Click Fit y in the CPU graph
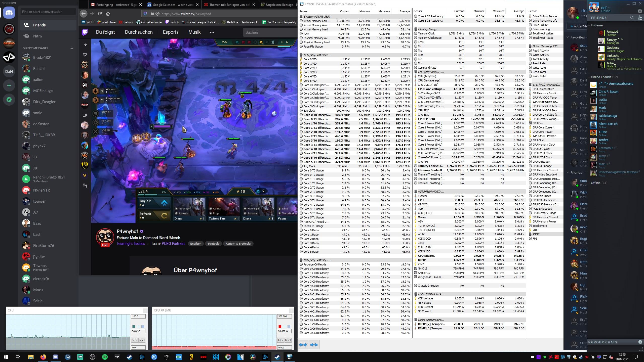 pos(134,340)
